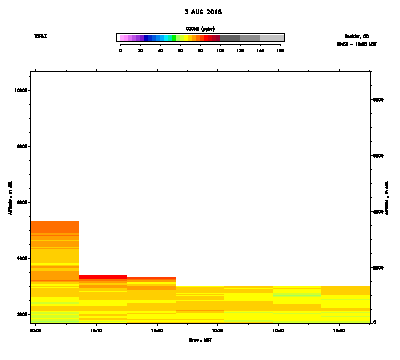Click the '0' tick label under colorbar
The width and height of the screenshot is (400, 360).
click(120, 50)
